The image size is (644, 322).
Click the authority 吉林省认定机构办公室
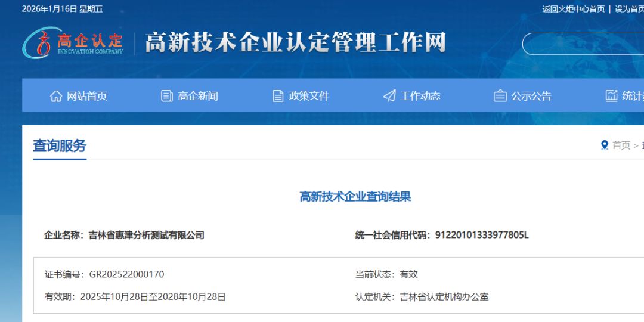tap(444, 297)
